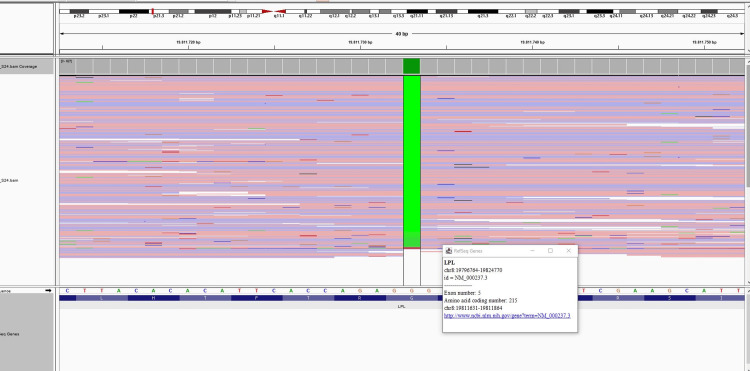Click the RefSeq Genes popup window icon

coord(449,251)
